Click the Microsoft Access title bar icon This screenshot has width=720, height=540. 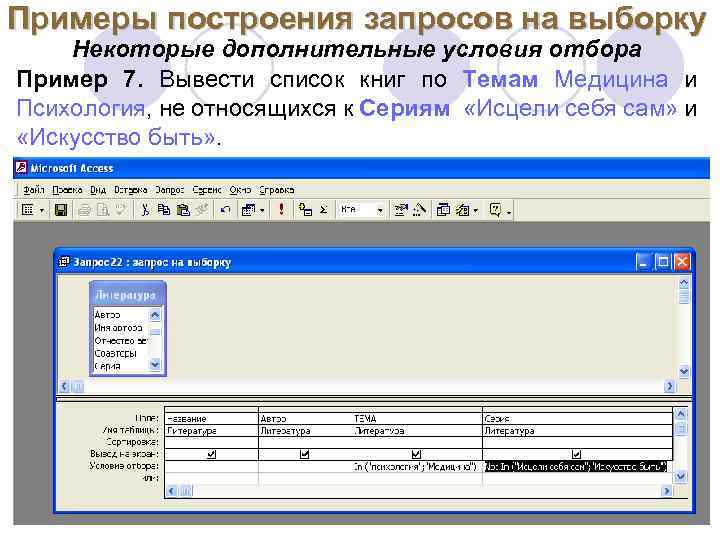click(x=21, y=168)
